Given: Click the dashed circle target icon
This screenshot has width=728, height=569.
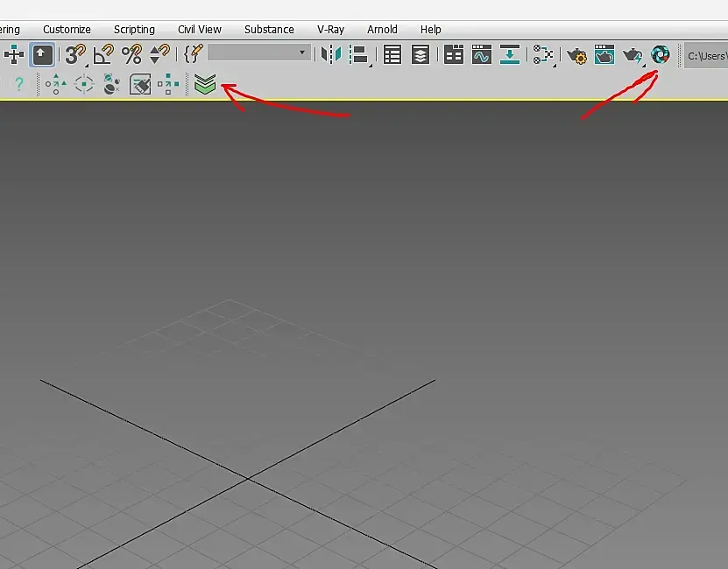Looking at the screenshot, I should (84, 84).
